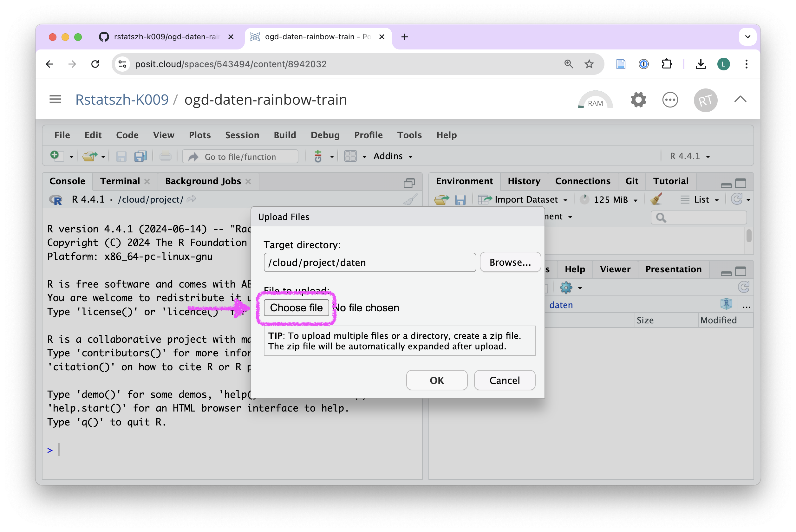Open the File menu

pyautogui.click(x=62, y=135)
